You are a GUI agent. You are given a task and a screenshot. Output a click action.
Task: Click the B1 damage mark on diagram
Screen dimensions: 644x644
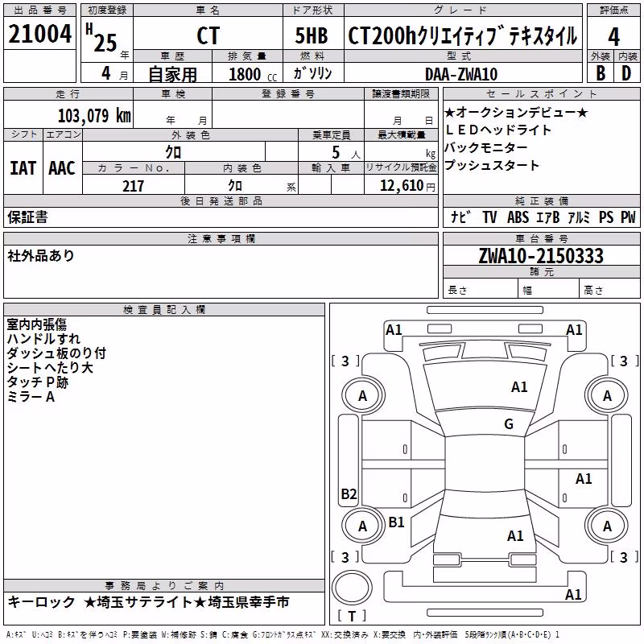point(396,522)
